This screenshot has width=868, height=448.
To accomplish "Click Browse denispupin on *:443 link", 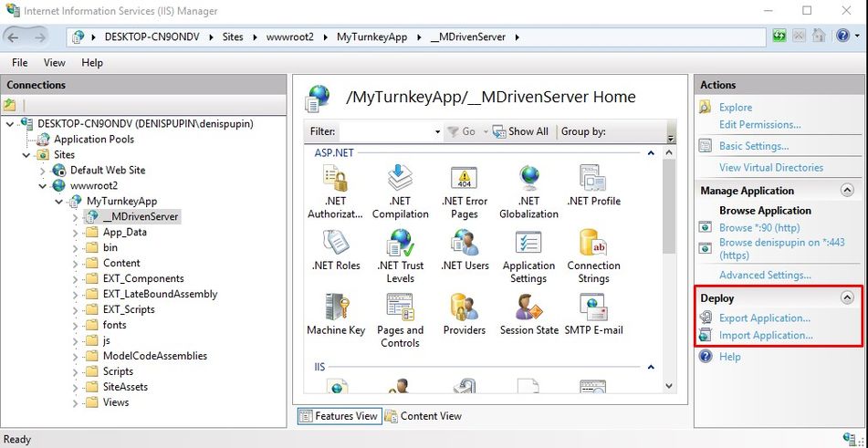I will [x=781, y=249].
